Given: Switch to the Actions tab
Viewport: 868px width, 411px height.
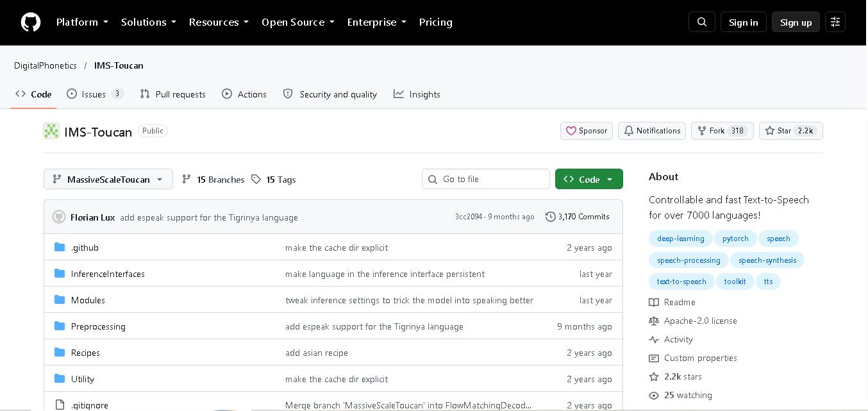Looking at the screenshot, I should tap(244, 94).
